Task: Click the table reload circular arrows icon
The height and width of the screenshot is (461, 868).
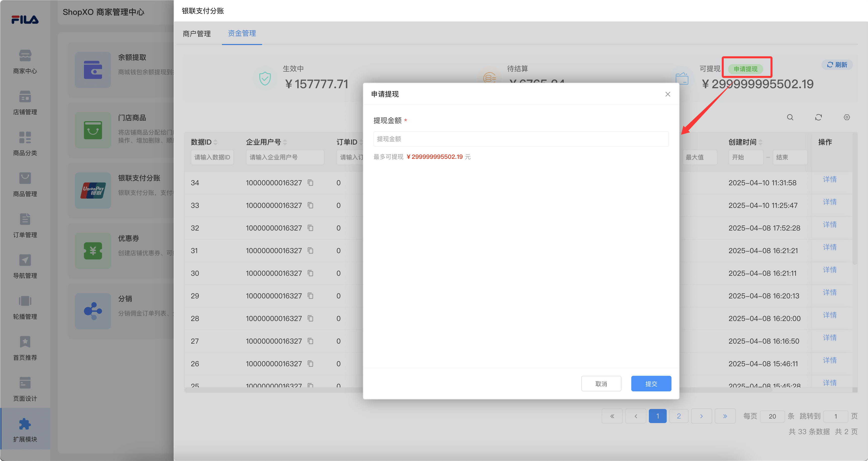Action: click(x=818, y=117)
